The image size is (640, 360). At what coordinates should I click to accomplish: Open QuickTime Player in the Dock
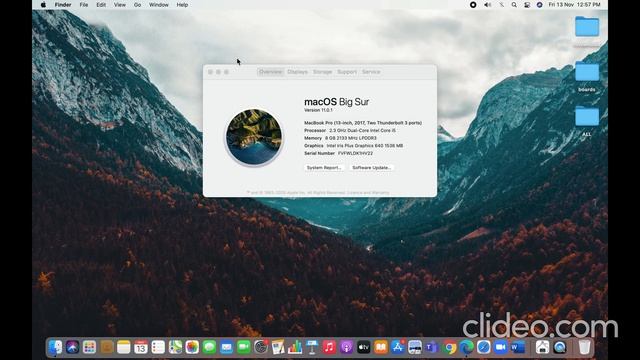pyautogui.click(x=560, y=347)
